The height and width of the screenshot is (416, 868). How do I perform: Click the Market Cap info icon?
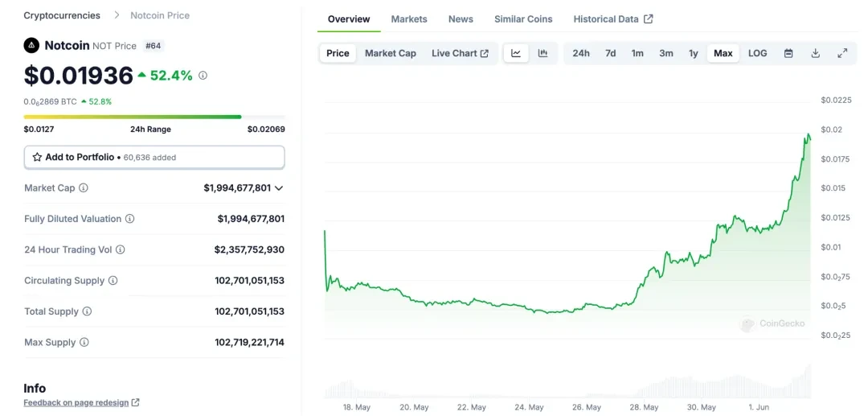coord(84,188)
